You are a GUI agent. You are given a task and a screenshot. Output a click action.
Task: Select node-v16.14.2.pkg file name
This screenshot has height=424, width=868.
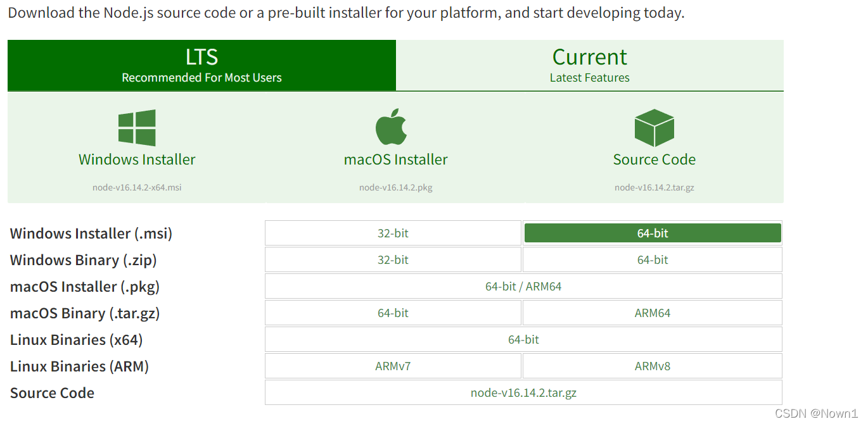(395, 187)
